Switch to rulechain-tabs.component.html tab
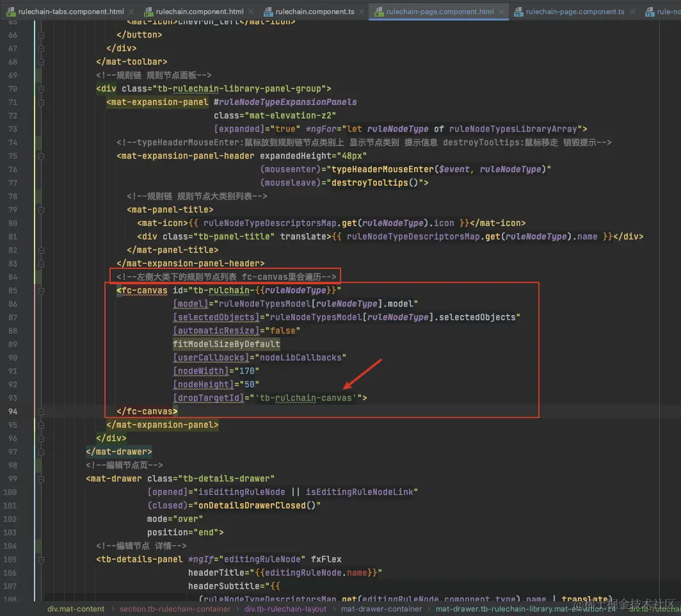 click(x=71, y=12)
